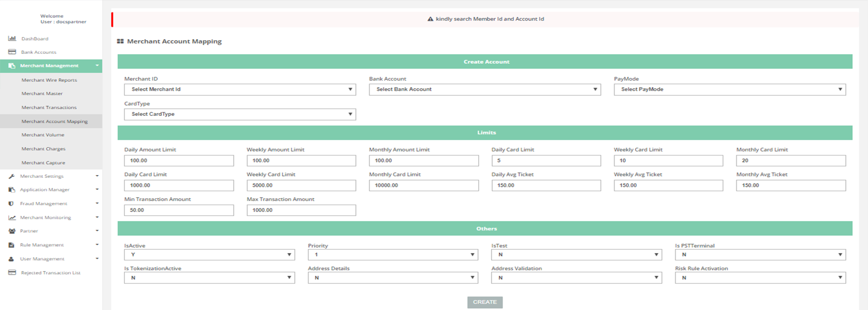Screen dimensions: 868x310
Task: Open the Select Merchant Id dropdown
Action: (240, 89)
